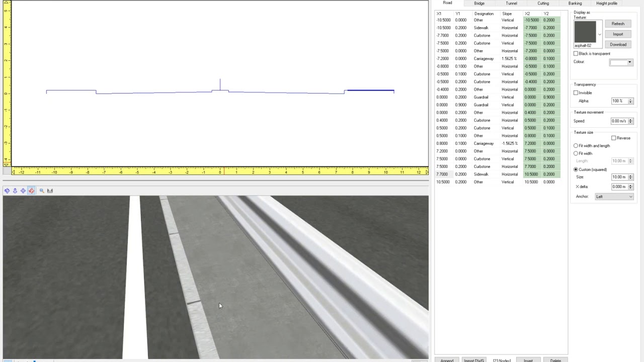This screenshot has height=362, width=644.
Task: Click the Import DWG button
Action: coord(474,360)
